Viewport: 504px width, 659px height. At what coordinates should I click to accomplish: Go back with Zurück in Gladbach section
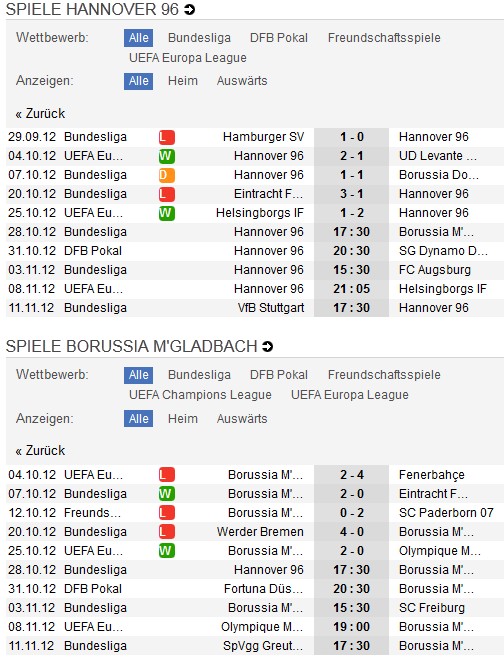pos(40,451)
